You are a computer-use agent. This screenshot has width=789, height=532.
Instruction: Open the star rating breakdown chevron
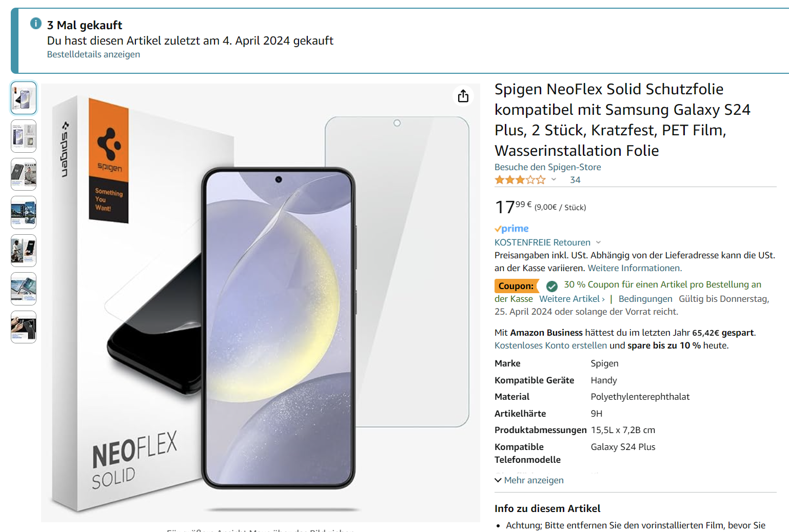point(554,179)
